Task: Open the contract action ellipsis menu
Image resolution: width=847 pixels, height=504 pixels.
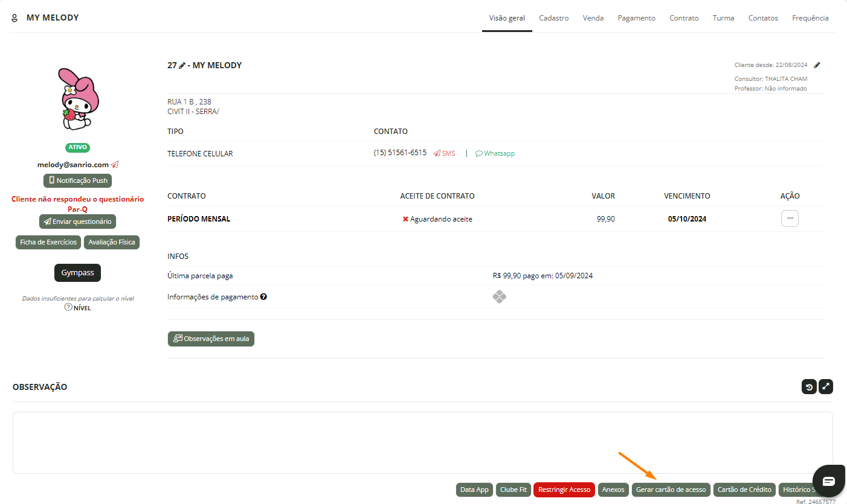Action: [790, 219]
